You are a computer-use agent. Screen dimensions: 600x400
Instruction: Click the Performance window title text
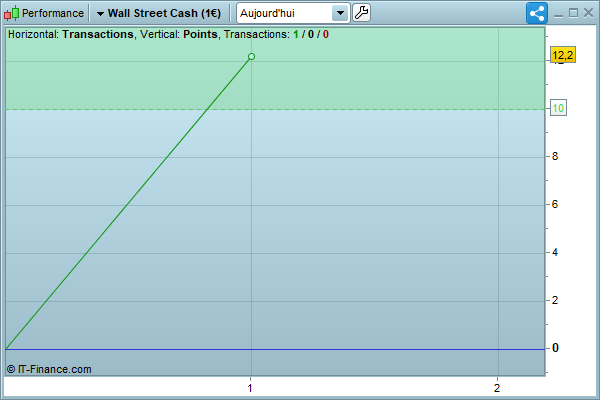coord(53,13)
